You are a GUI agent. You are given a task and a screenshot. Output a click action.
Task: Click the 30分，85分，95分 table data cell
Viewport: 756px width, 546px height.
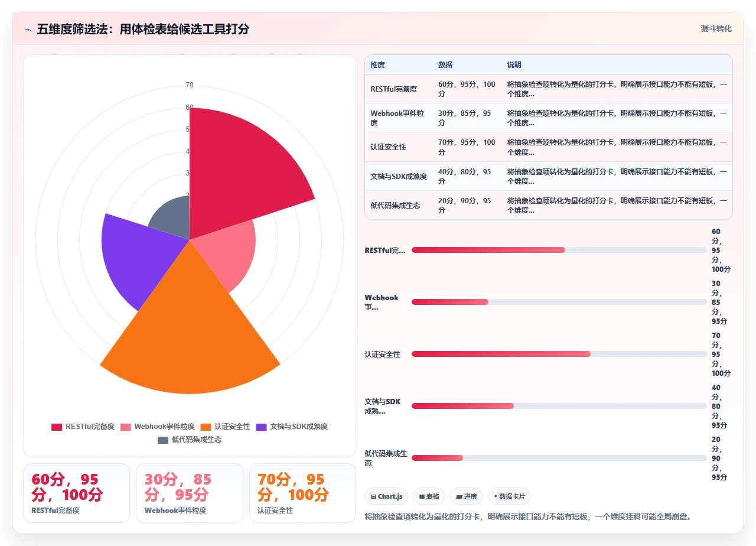(467, 118)
